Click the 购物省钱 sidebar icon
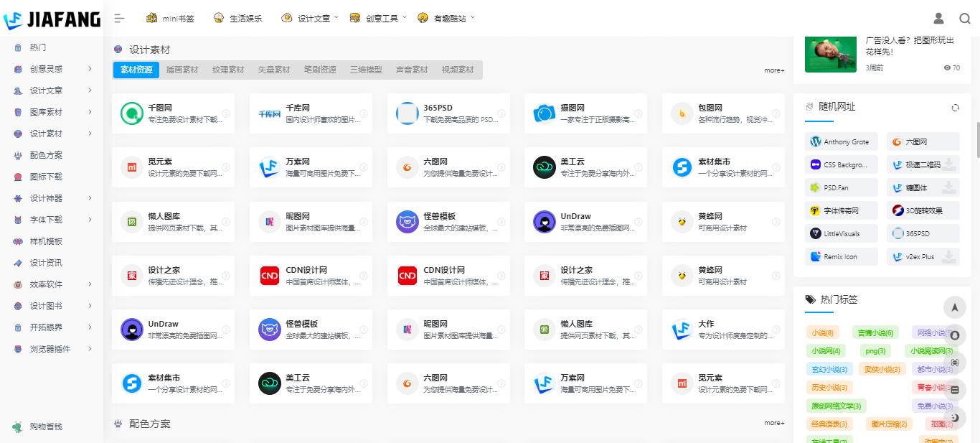 coord(18,426)
